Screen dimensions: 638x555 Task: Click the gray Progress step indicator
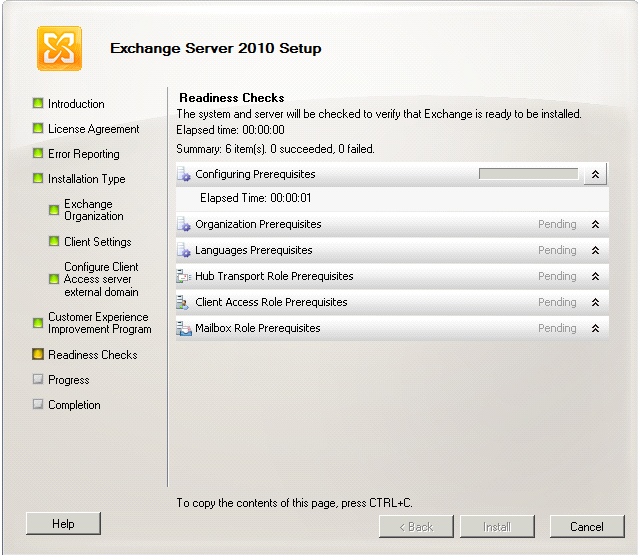[38, 379]
